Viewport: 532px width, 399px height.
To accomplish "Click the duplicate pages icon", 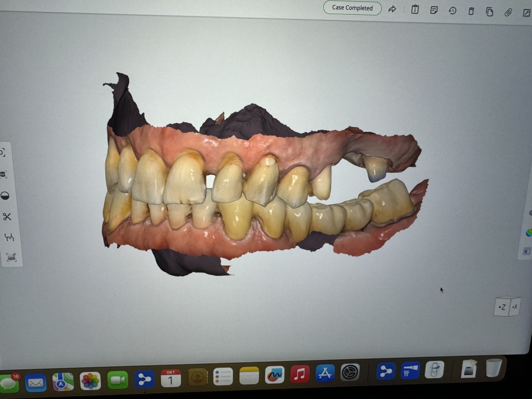I will point(489,11).
